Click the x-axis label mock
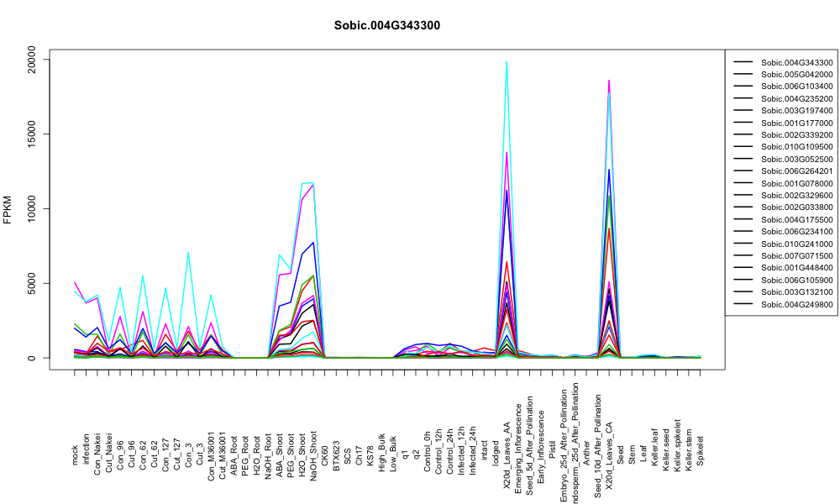 pyautogui.click(x=75, y=455)
